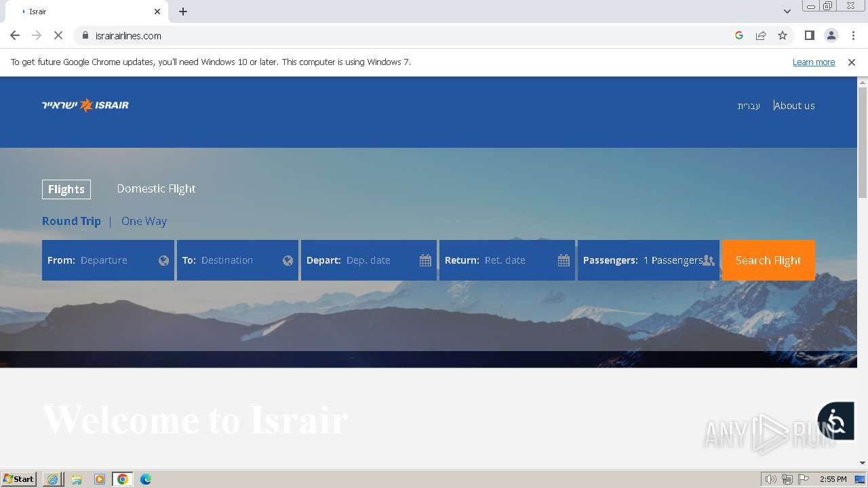The image size is (868, 488).
Task: Click the passengers people icon
Action: click(x=709, y=260)
